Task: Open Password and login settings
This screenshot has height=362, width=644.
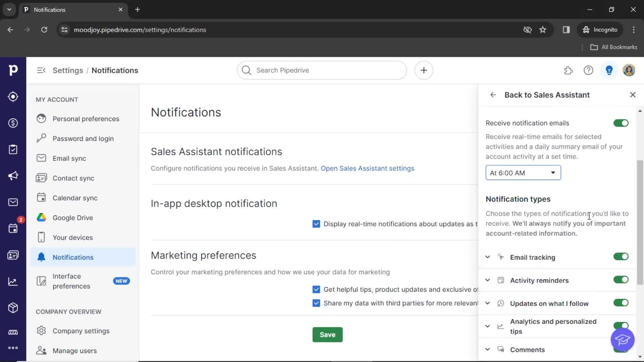Action: coord(83,138)
